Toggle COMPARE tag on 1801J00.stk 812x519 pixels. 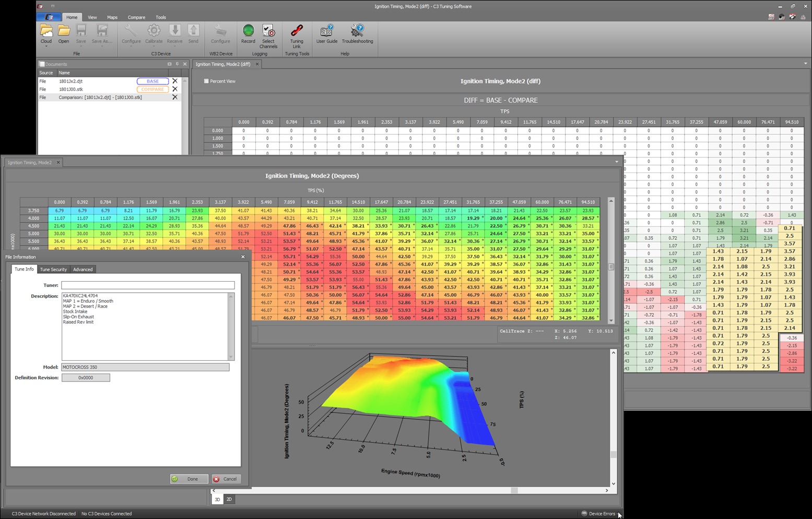(152, 89)
